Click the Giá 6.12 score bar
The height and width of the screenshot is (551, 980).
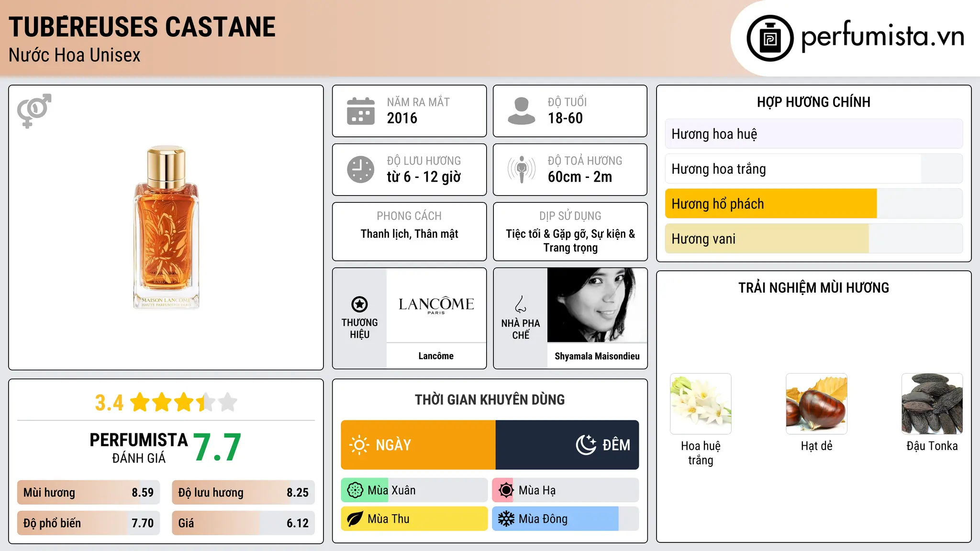click(x=244, y=523)
